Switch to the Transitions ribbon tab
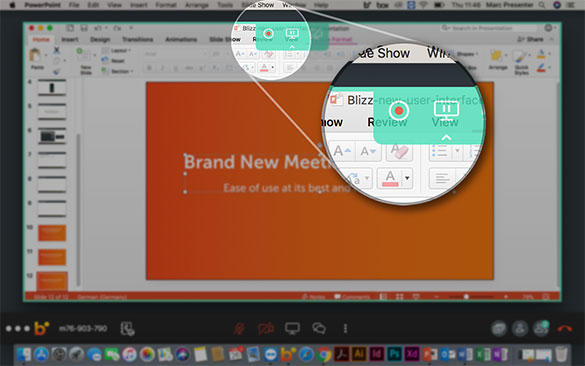 tap(138, 39)
